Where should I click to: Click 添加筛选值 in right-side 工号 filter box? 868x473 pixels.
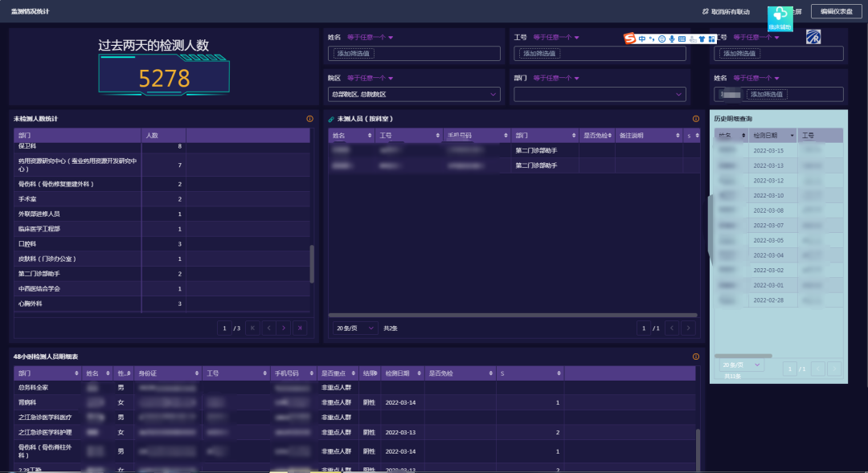point(739,54)
